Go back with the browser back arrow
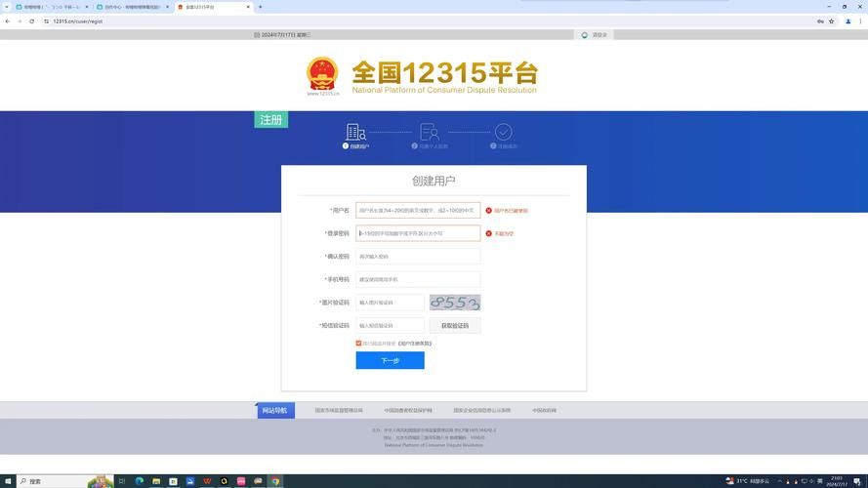The height and width of the screenshot is (488, 868). pos(7,21)
